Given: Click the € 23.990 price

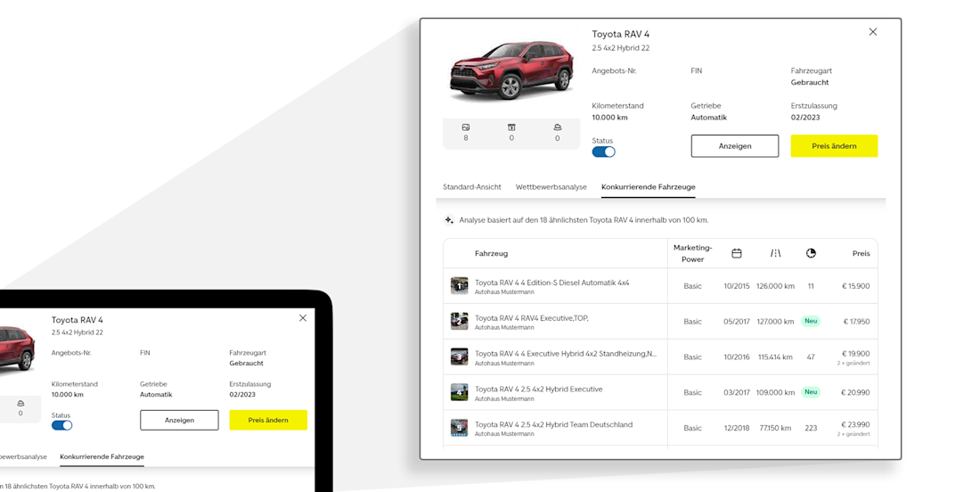Looking at the screenshot, I should click(855, 424).
